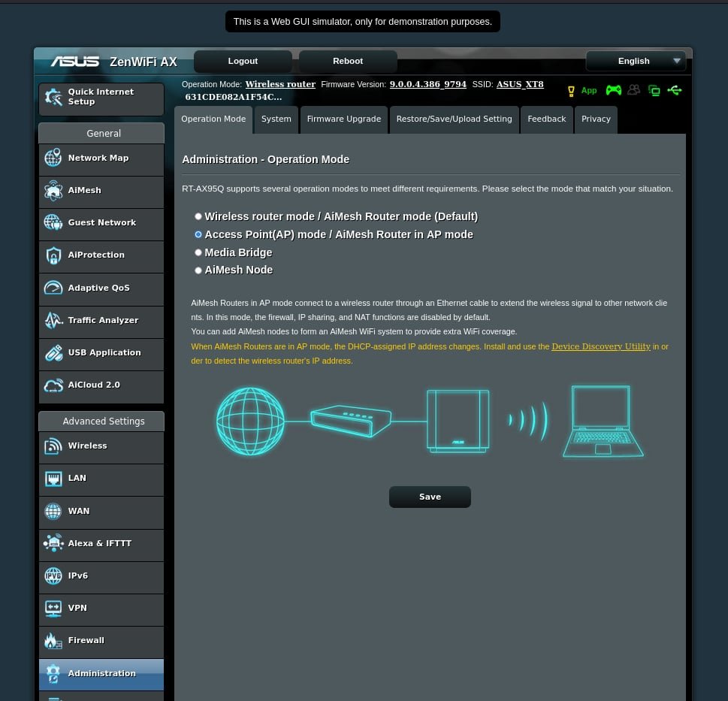Click the WAN globe icon
728x701 pixels.
pos(53,511)
